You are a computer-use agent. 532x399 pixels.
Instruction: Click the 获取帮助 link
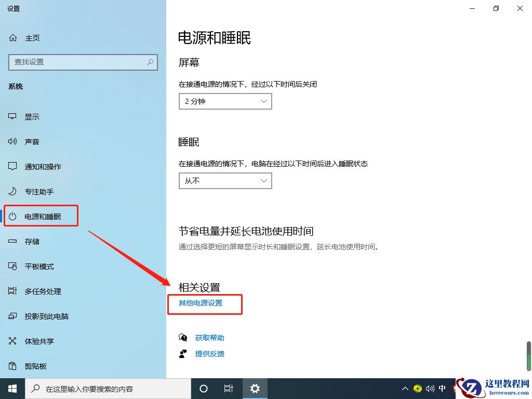209,337
